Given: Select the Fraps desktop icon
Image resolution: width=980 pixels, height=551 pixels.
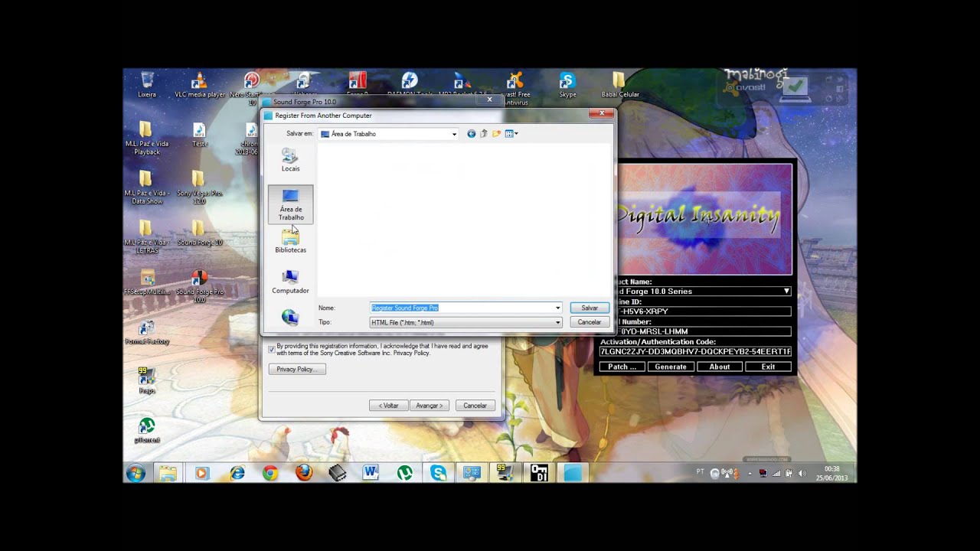Looking at the screenshot, I should [147, 380].
